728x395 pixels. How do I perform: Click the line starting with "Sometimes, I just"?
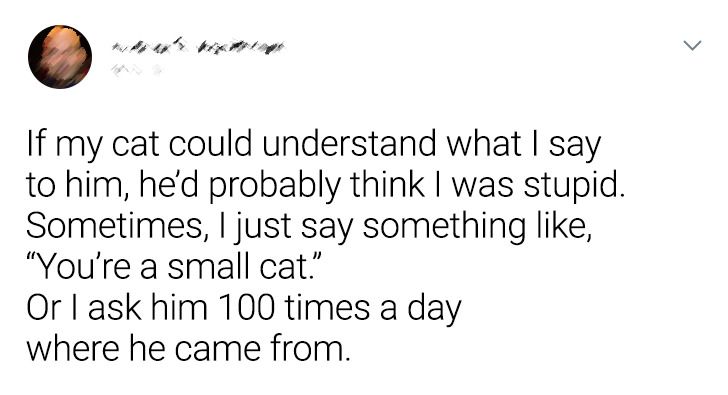pos(310,227)
